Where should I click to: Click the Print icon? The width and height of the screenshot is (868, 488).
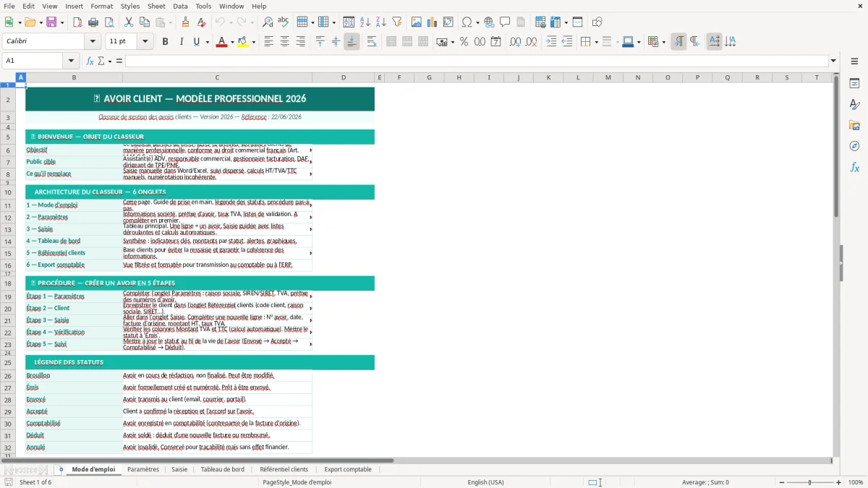point(93,22)
